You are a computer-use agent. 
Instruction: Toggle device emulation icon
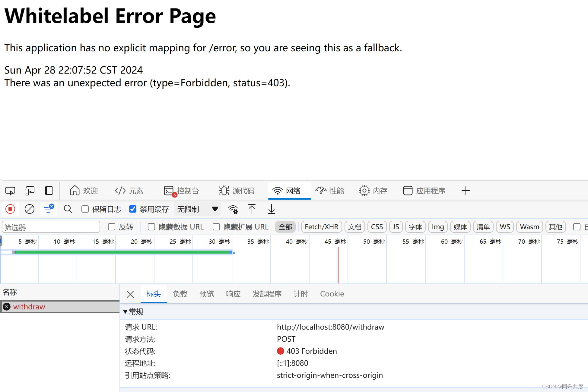[30, 191]
